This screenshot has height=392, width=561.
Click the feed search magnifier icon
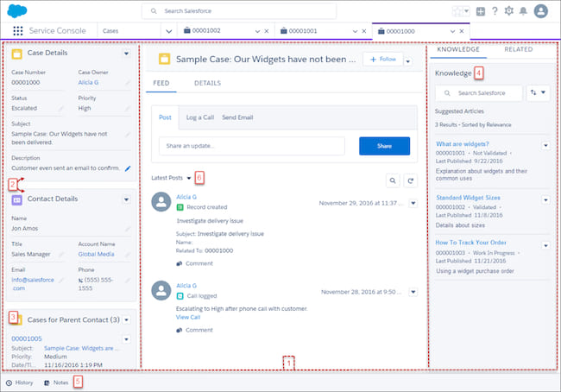coord(392,180)
